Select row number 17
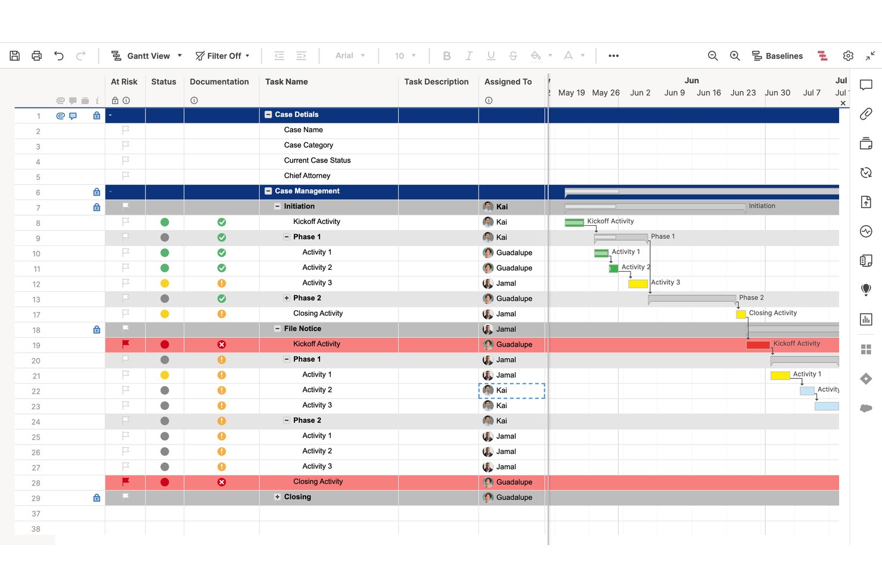Viewport: 882px width, 588px height. [36, 315]
